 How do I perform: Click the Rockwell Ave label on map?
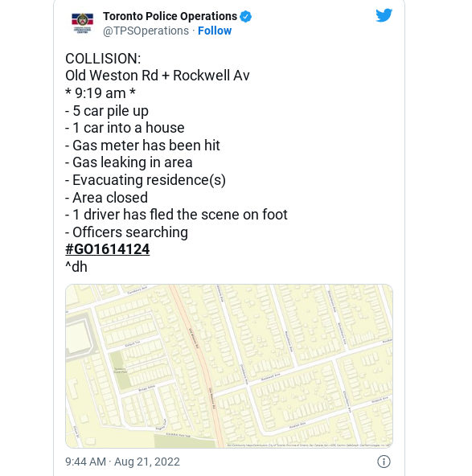[271, 377]
